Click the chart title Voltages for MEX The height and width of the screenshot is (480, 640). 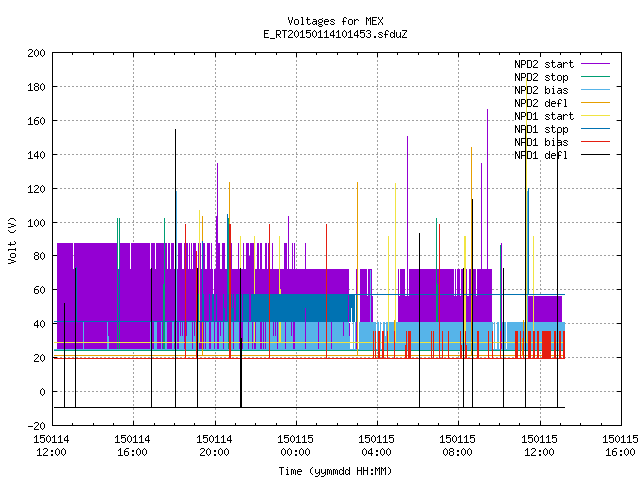click(x=335, y=21)
